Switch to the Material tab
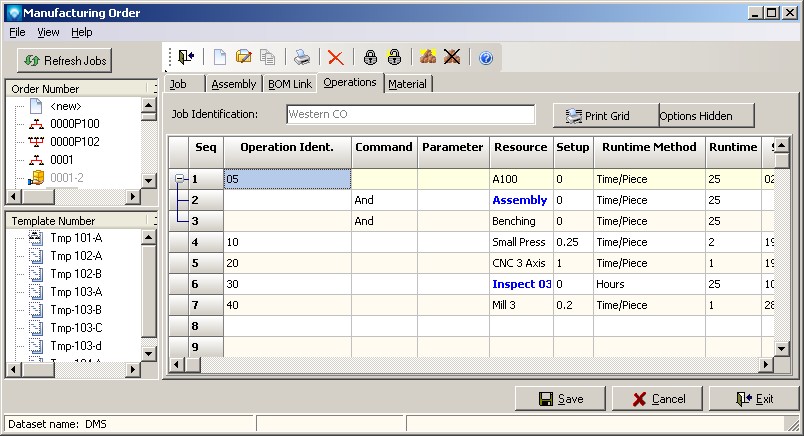This screenshot has width=804, height=436. tap(407, 84)
